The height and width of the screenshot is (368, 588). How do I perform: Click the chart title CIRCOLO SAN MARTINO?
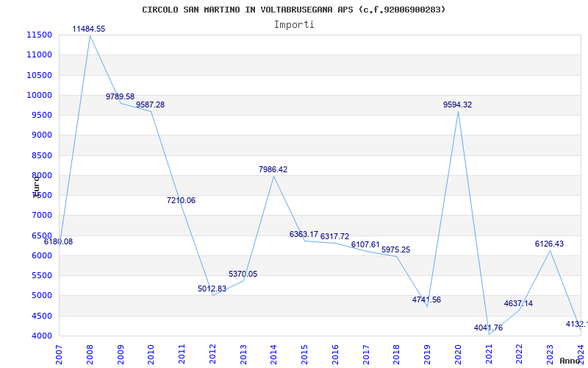click(293, 10)
